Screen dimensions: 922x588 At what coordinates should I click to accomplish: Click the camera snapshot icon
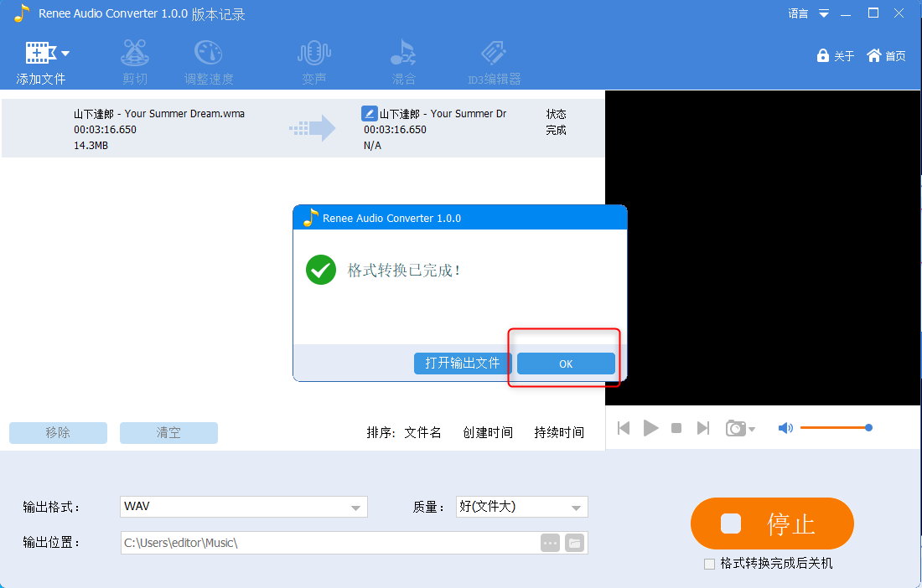[x=736, y=428]
